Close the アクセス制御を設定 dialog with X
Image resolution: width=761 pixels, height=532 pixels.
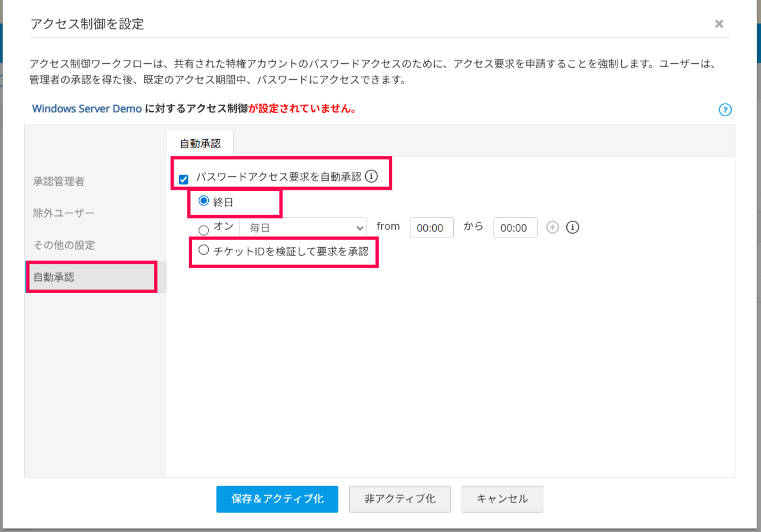click(x=719, y=24)
